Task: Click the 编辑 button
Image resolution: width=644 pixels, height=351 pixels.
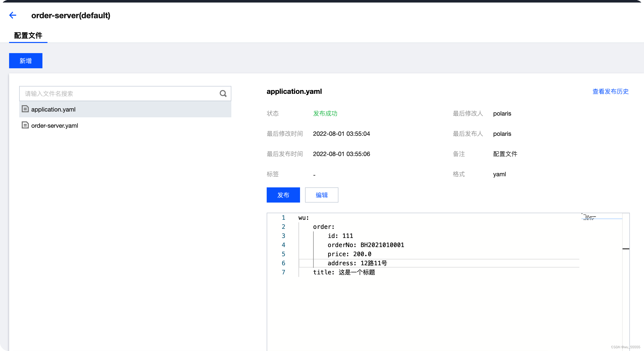Action: (321, 195)
